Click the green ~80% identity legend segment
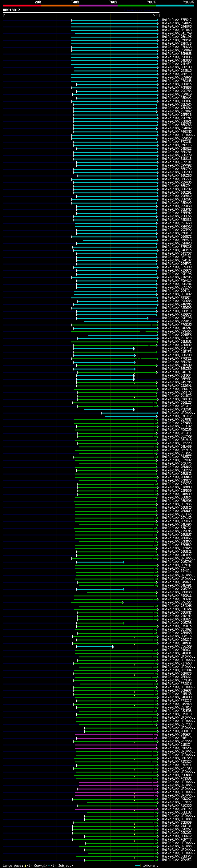 click(137, 6)
